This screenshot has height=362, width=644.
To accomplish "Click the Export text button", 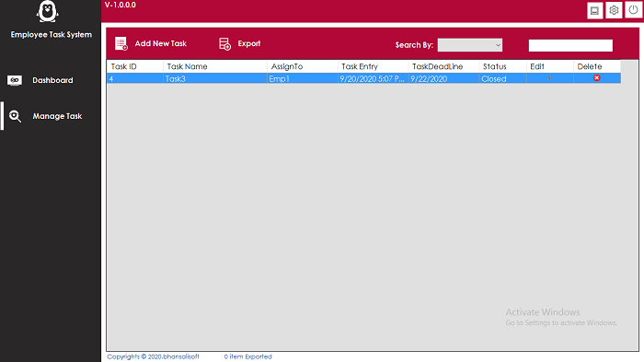I will tap(249, 43).
